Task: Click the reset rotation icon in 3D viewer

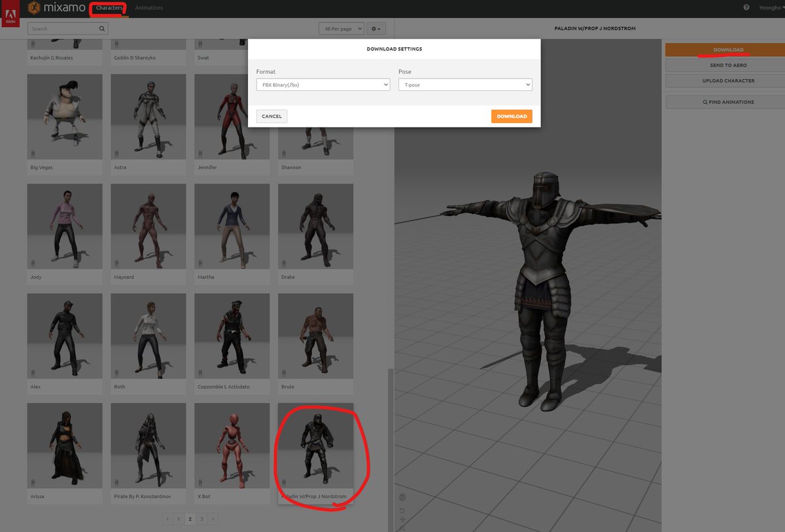Action: 402,510
